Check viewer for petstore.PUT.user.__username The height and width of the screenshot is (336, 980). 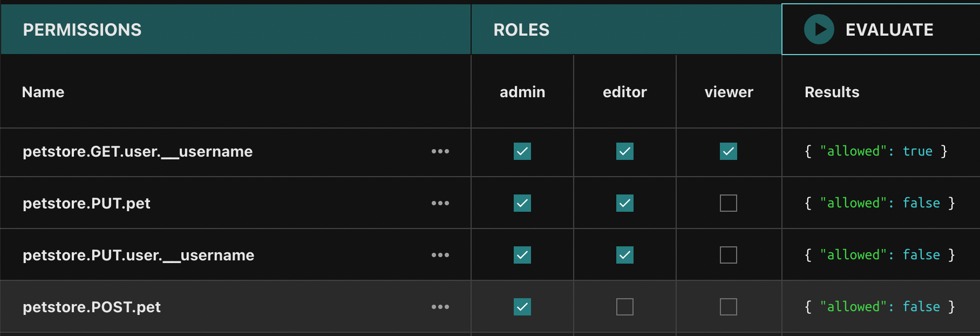pos(728,255)
